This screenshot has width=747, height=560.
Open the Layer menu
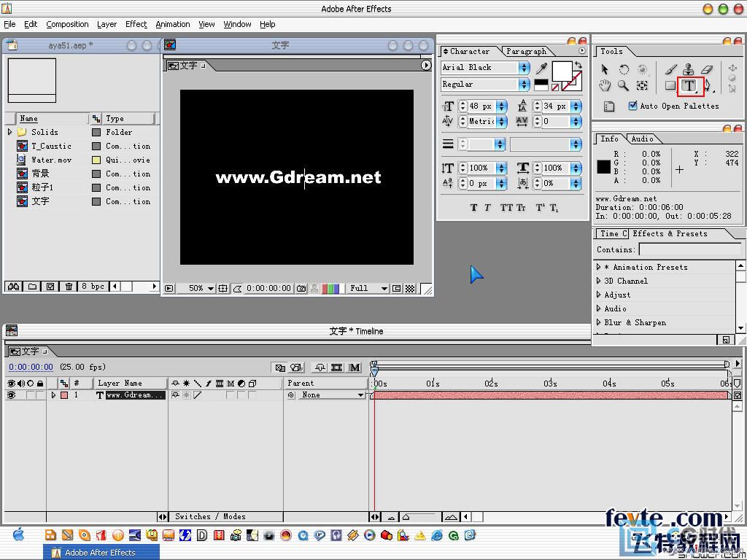107,24
